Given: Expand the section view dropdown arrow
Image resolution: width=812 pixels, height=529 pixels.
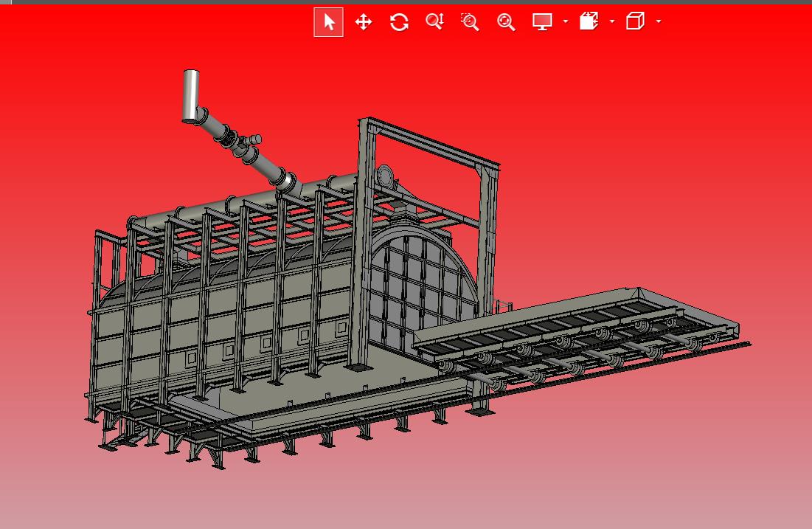Looking at the screenshot, I should [x=612, y=21].
